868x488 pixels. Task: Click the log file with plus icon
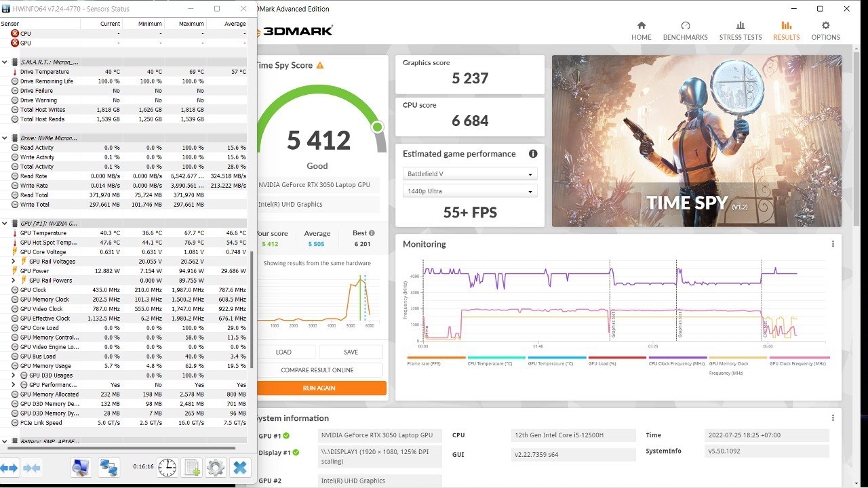(x=191, y=467)
